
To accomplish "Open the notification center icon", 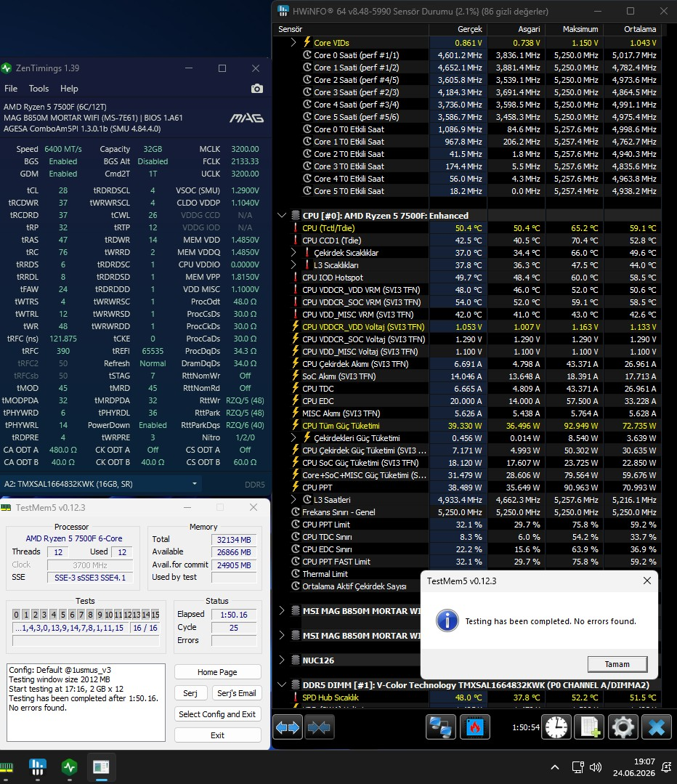I will 667,767.
